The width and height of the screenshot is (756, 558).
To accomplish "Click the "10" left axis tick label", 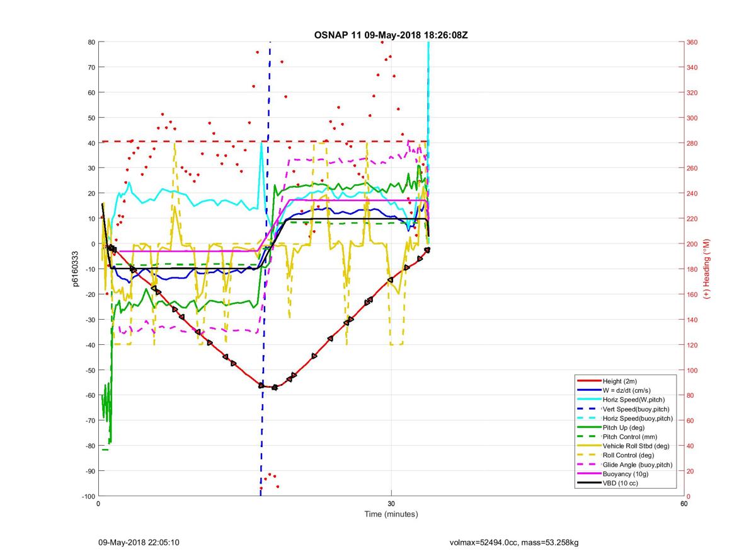I will click(x=91, y=219).
